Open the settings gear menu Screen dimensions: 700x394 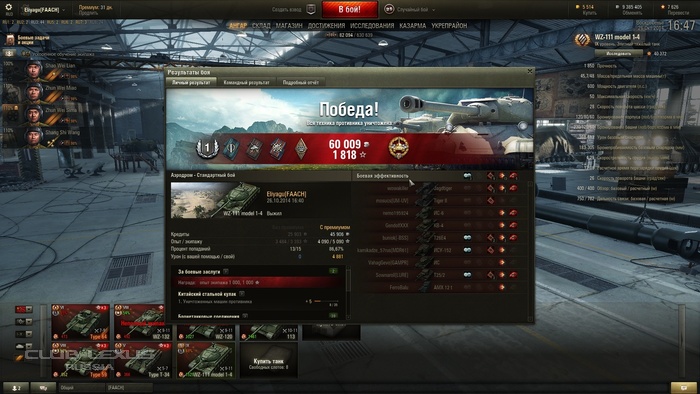[8, 8]
